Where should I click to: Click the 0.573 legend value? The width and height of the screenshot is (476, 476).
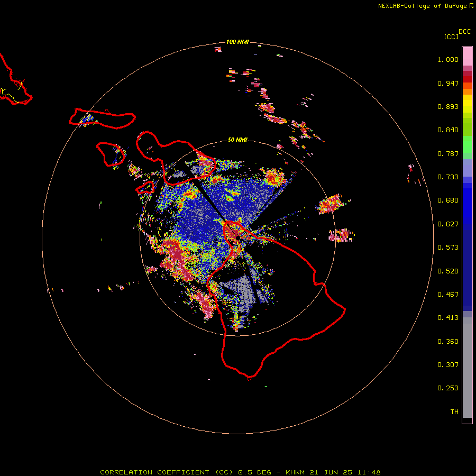448,248
